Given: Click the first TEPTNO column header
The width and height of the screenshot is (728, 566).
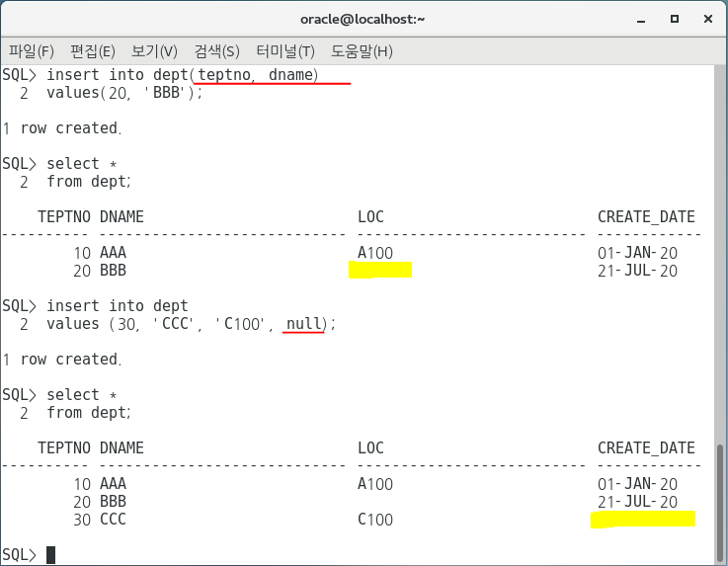Looking at the screenshot, I should [64, 217].
